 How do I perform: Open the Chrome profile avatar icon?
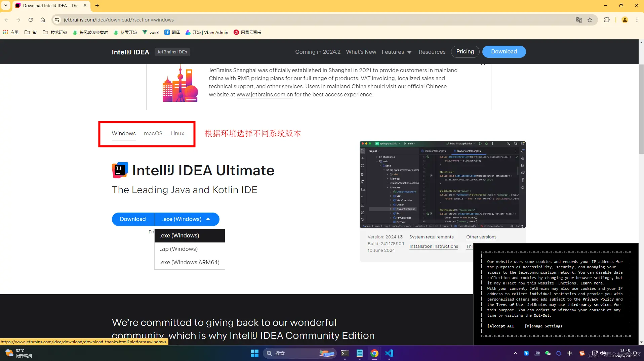point(625,20)
